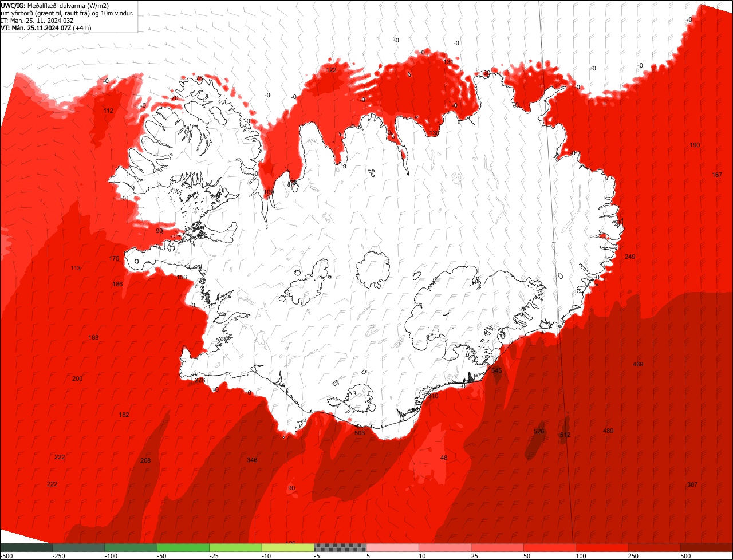
Task: Click the title line 'UWC/IG: Meðalflæði dulvarma (W/m2)'
Action: [x=55, y=5]
